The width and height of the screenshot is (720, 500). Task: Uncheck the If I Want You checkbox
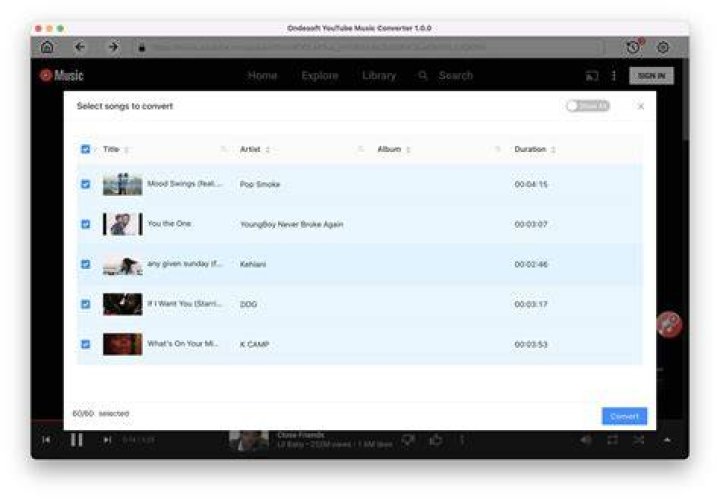point(85,304)
